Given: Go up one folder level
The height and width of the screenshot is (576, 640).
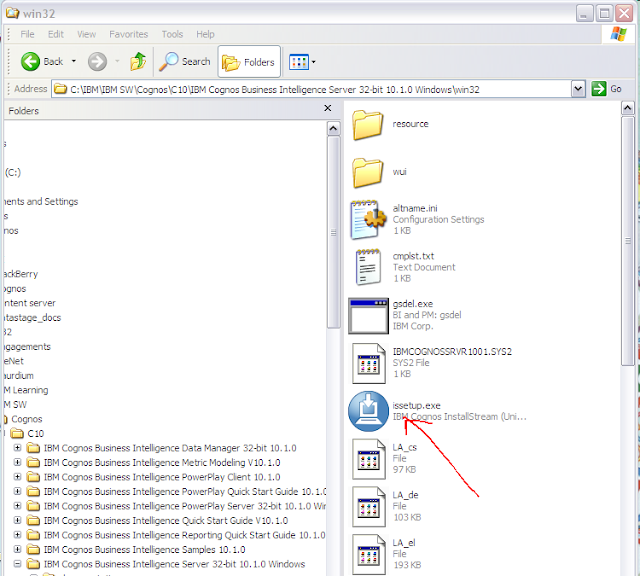Looking at the screenshot, I should [x=138, y=62].
